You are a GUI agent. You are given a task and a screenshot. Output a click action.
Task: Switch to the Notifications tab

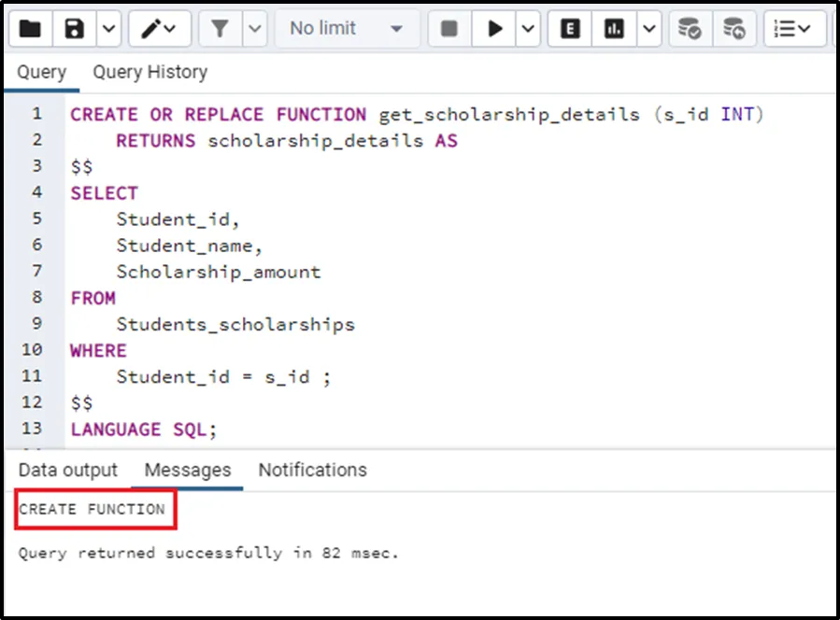pyautogui.click(x=312, y=470)
